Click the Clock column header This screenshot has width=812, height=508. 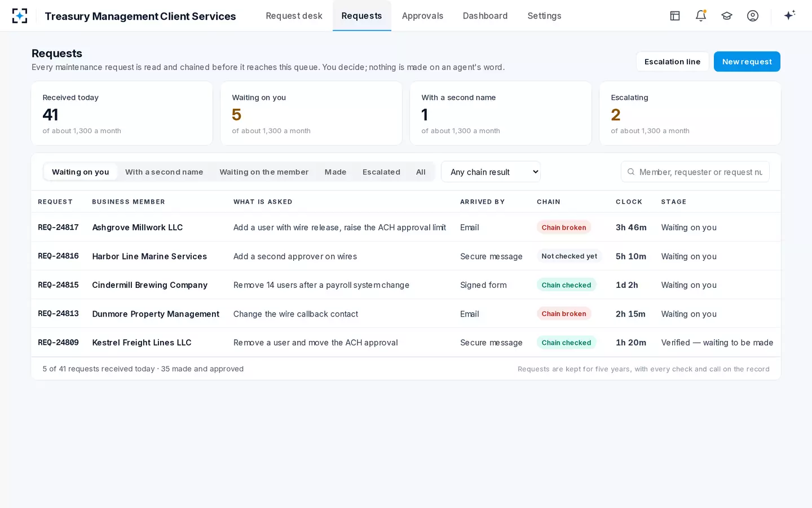[x=629, y=202]
